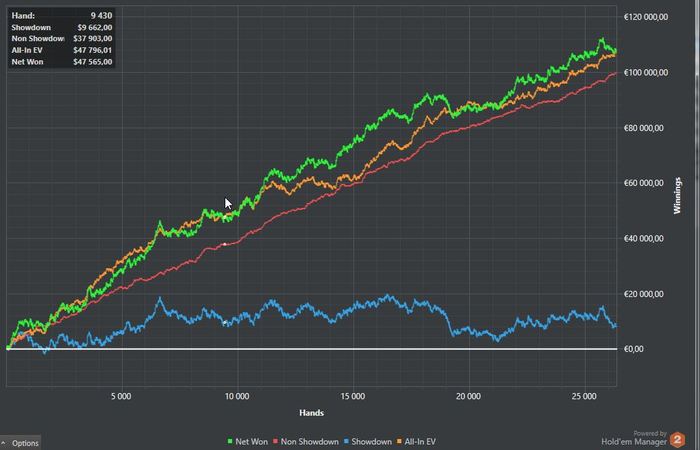Click the white marker on the red line
The width and height of the screenshot is (700, 450).
(x=225, y=244)
